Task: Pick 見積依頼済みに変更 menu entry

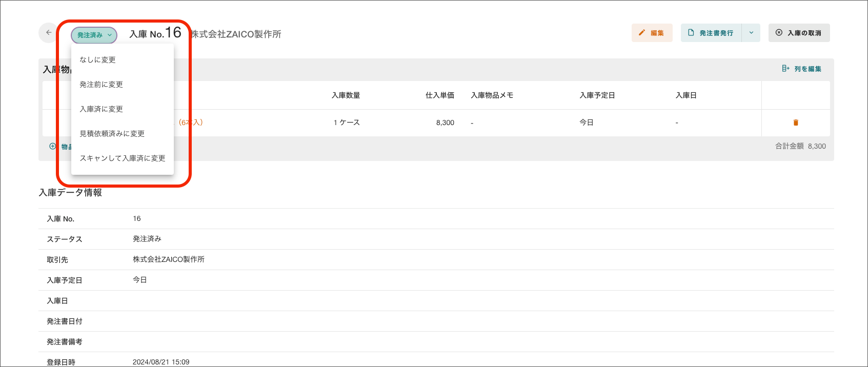Action: (112, 134)
